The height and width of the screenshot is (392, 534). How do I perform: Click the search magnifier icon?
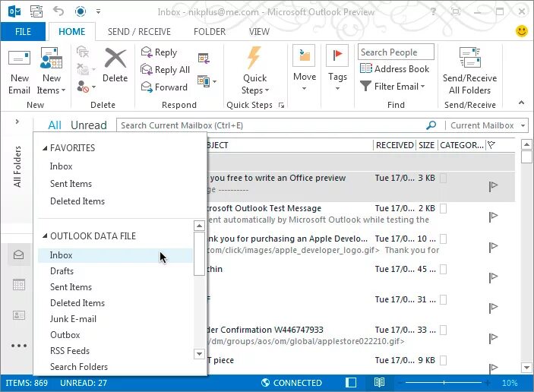431,125
